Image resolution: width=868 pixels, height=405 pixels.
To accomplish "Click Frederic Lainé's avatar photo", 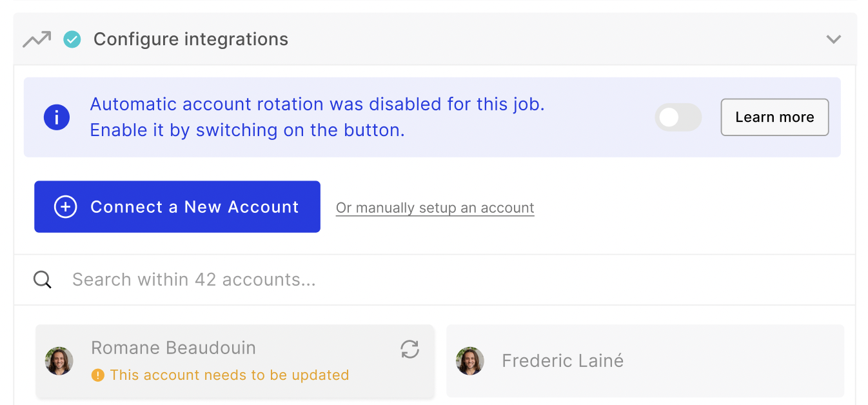I will (x=470, y=361).
